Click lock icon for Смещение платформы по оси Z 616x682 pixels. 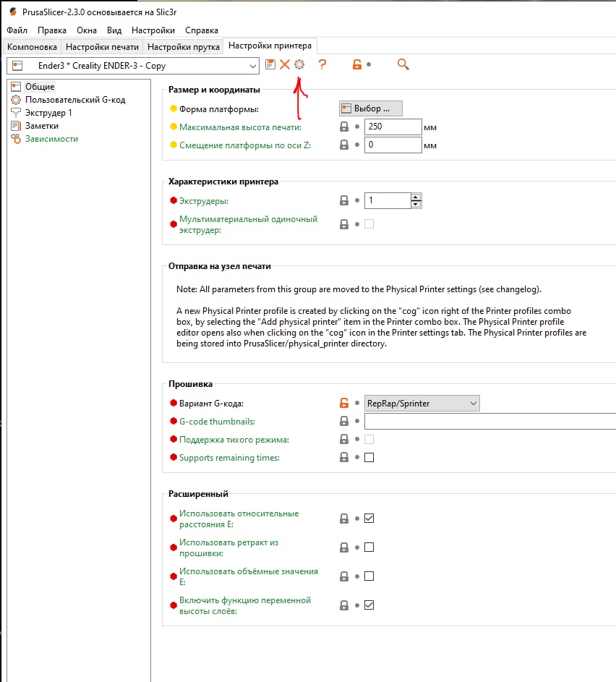pyautogui.click(x=344, y=145)
